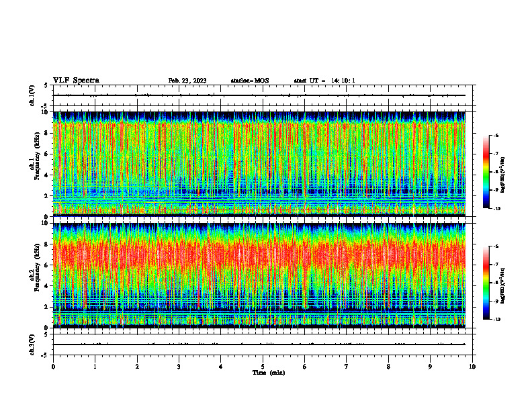Image resolution: width=532 pixels, height=411 pixels.
Task: Click the log(PSD) label beside the ch.1 color bar
Action: [x=502, y=175]
